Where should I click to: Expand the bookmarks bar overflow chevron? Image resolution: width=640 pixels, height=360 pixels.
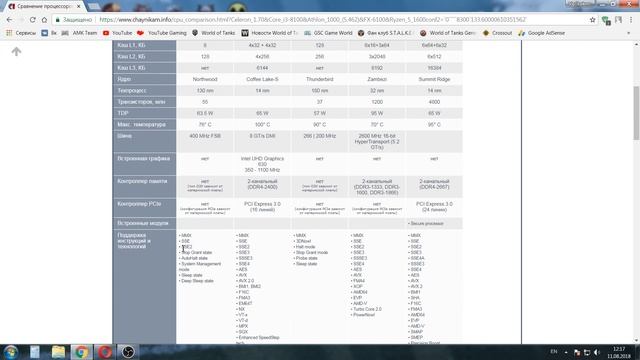point(629,33)
